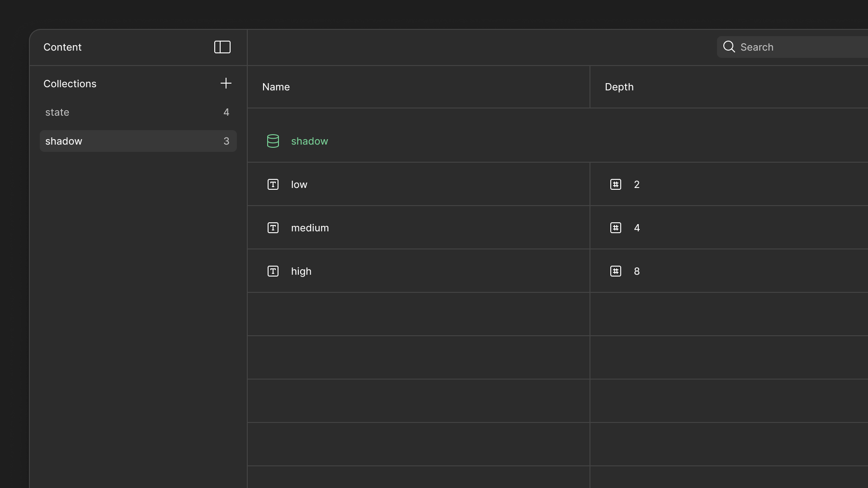Click the text type icon beside high
The width and height of the screenshot is (868, 488).
point(273,271)
